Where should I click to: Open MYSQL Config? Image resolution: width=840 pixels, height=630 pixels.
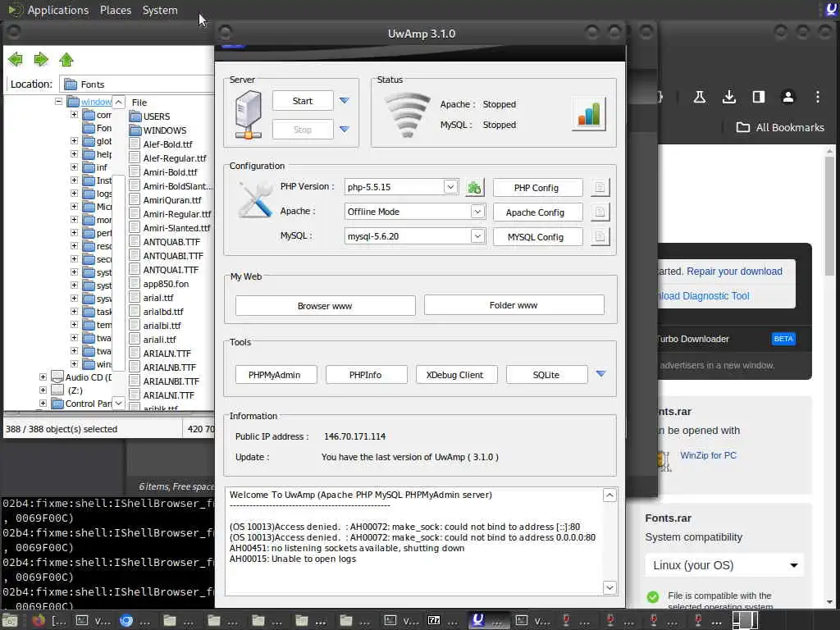(536, 237)
